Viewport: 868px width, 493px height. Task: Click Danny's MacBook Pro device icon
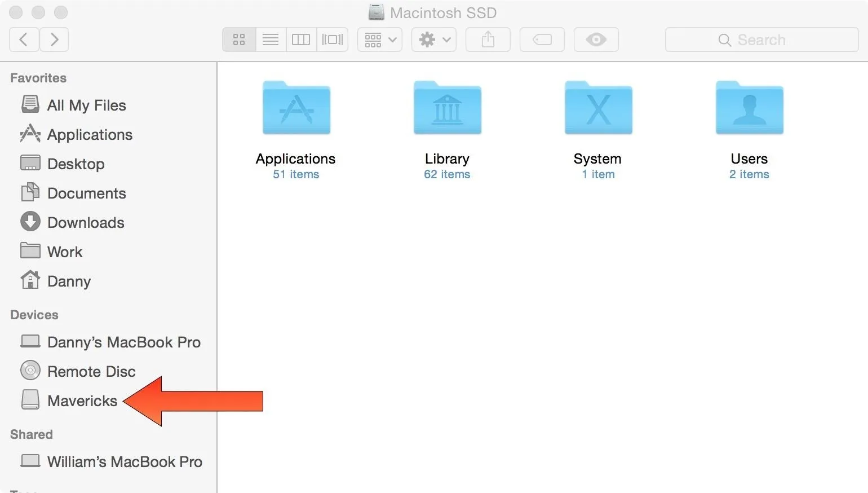tap(30, 341)
